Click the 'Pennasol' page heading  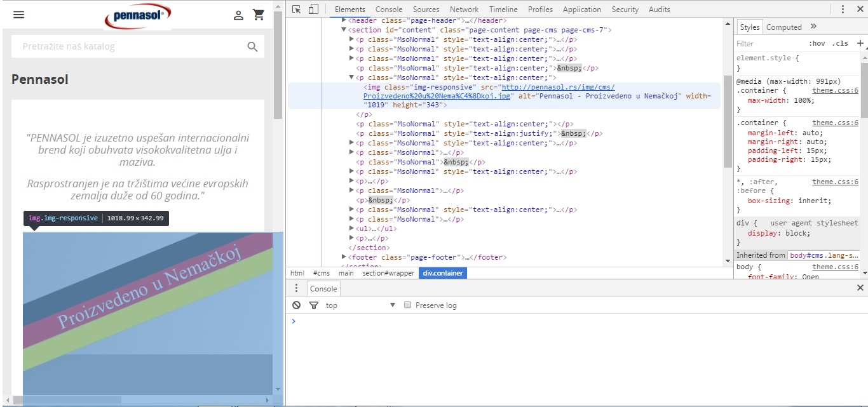tap(40, 79)
